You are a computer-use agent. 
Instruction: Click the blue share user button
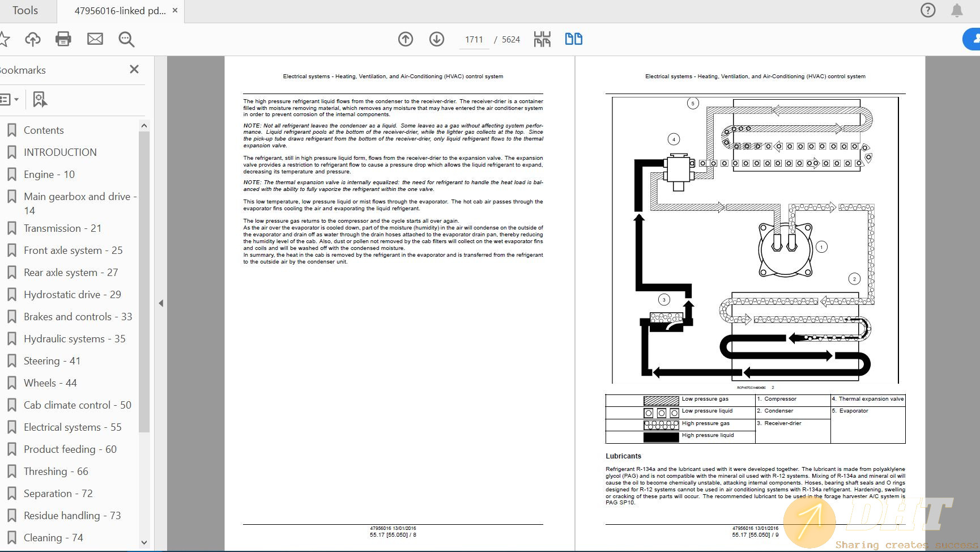click(973, 39)
